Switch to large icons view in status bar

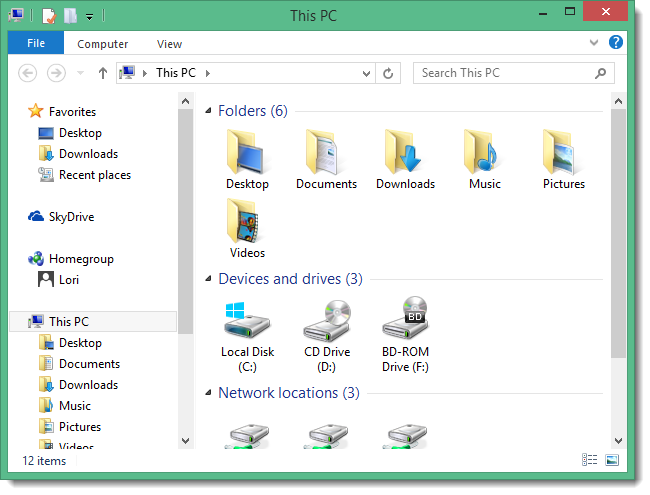[x=612, y=460]
